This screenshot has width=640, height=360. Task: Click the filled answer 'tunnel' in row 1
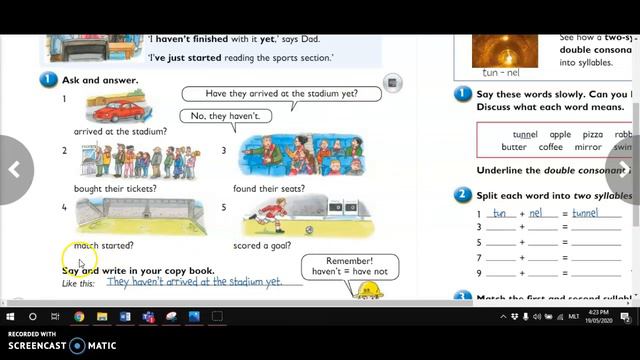pos(585,213)
